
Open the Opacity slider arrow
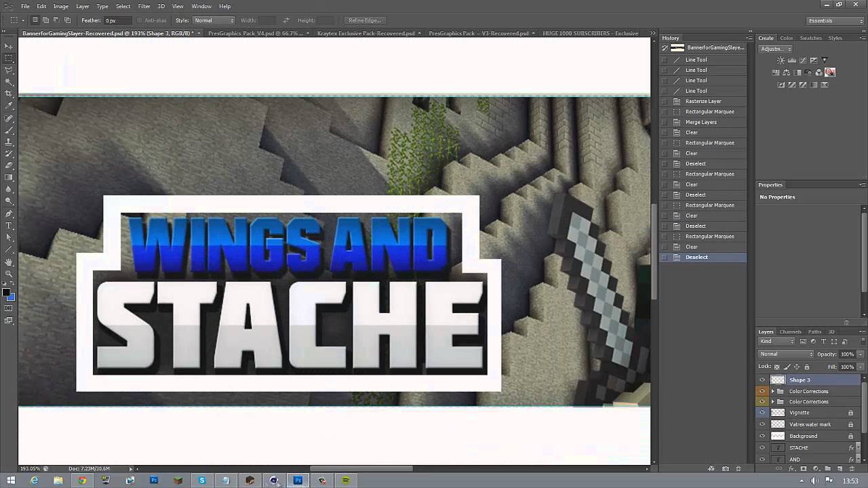pos(861,354)
